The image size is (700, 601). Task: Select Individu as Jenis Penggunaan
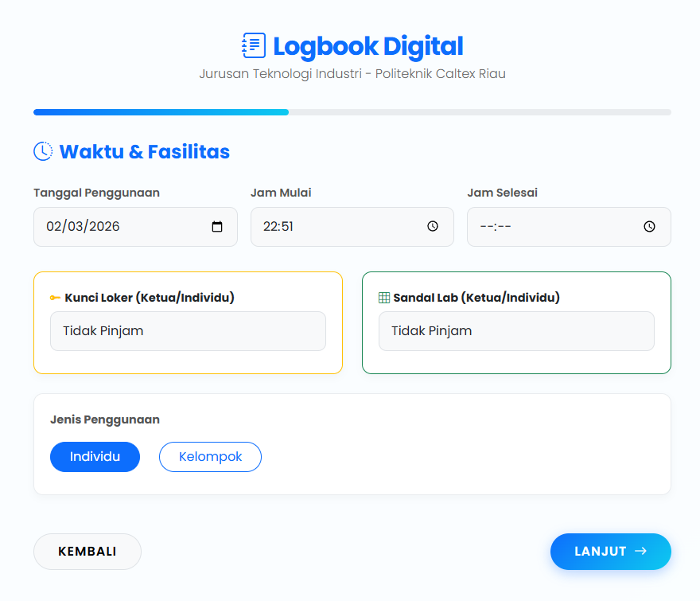pyautogui.click(x=95, y=456)
